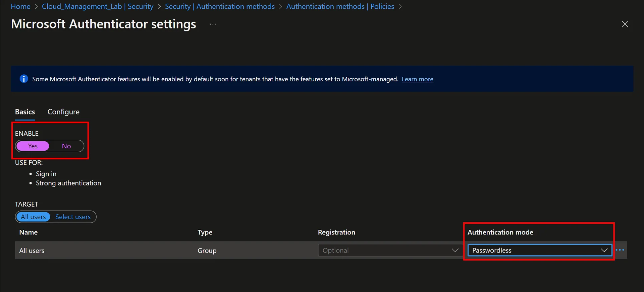Return to Authentication methods | Policies breadcrumb
644x292 pixels.
tap(340, 6)
